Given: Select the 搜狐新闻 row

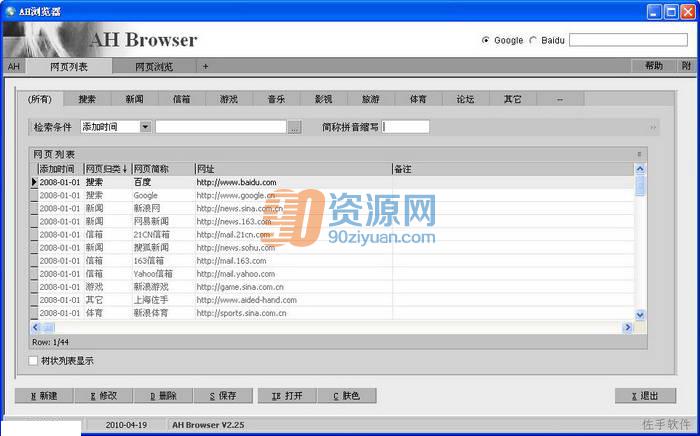Looking at the screenshot, I should pyautogui.click(x=332, y=248).
